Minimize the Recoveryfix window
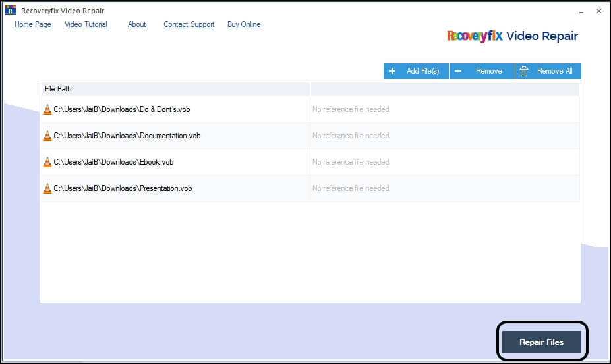The image size is (611, 364). click(x=581, y=12)
